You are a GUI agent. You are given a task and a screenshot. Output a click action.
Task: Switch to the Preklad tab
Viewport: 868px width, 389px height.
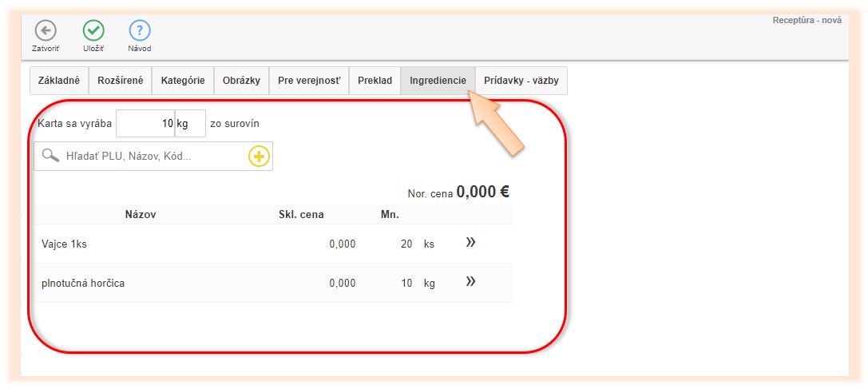(x=375, y=81)
